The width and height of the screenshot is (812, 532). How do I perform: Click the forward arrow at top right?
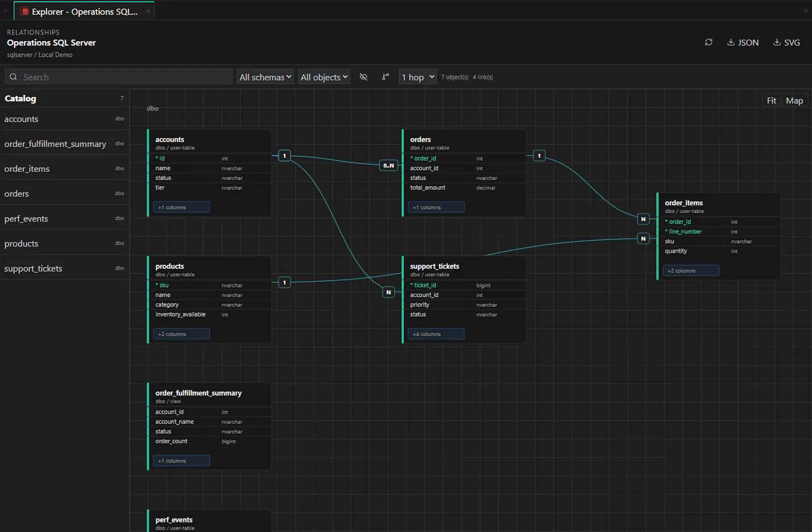805,11
